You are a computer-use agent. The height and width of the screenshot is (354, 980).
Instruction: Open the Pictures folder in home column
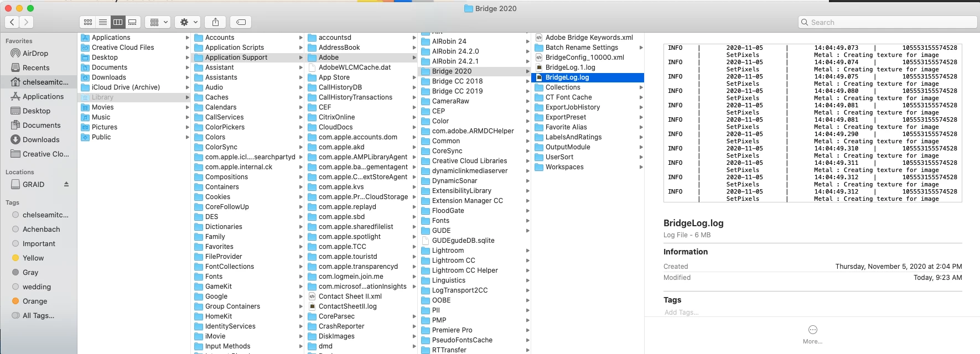click(135, 127)
